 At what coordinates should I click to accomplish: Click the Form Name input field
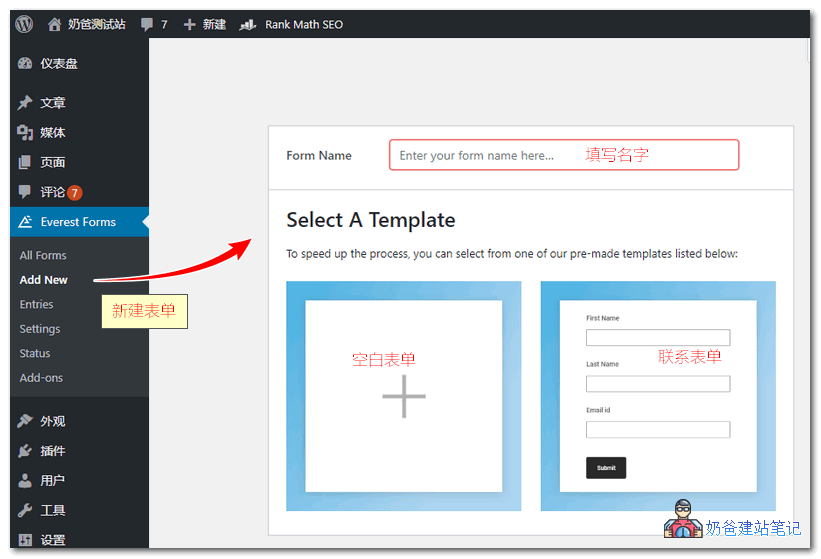tap(564, 155)
